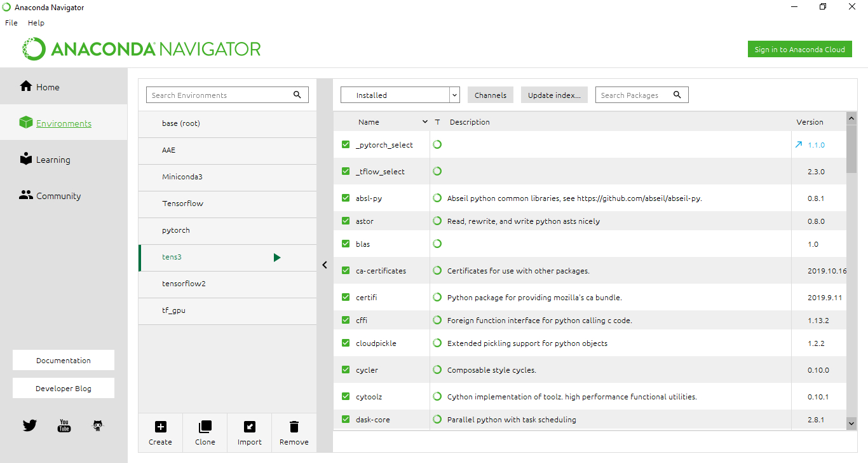Click the Import environment icon

point(250,427)
